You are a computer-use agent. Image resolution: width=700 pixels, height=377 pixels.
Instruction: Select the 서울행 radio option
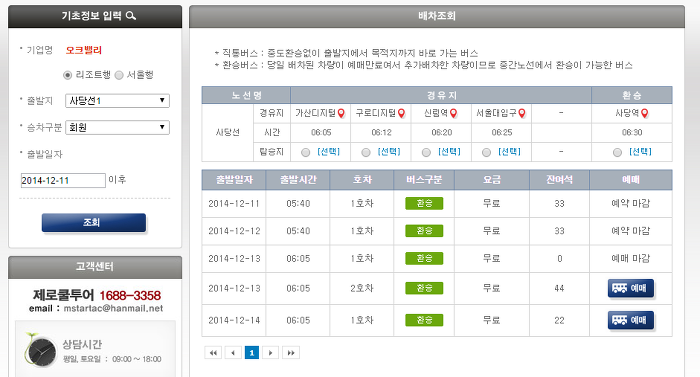tap(119, 75)
